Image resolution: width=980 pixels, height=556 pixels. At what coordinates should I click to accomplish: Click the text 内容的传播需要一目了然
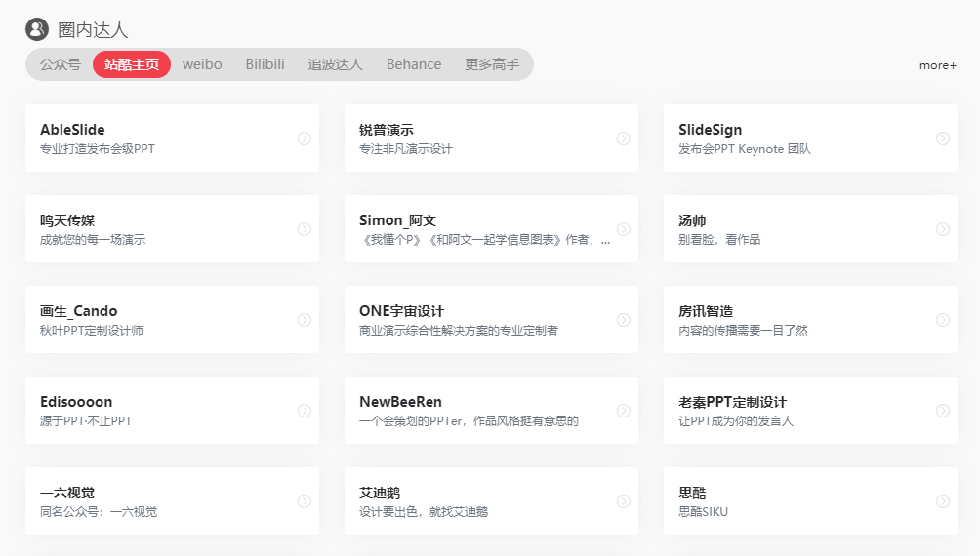pos(743,330)
